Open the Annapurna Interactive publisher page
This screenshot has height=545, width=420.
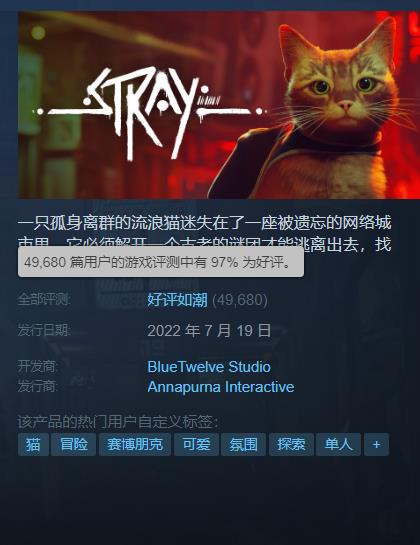pyautogui.click(x=221, y=387)
